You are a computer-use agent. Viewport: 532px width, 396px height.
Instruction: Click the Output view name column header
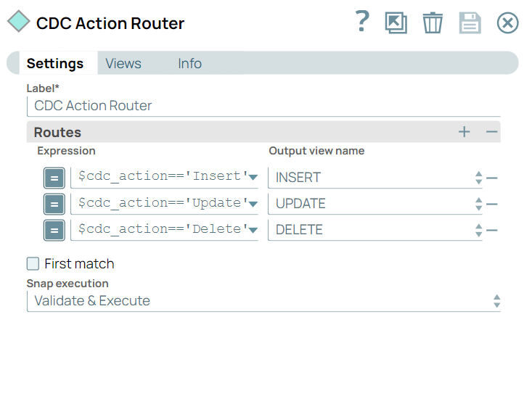click(316, 151)
